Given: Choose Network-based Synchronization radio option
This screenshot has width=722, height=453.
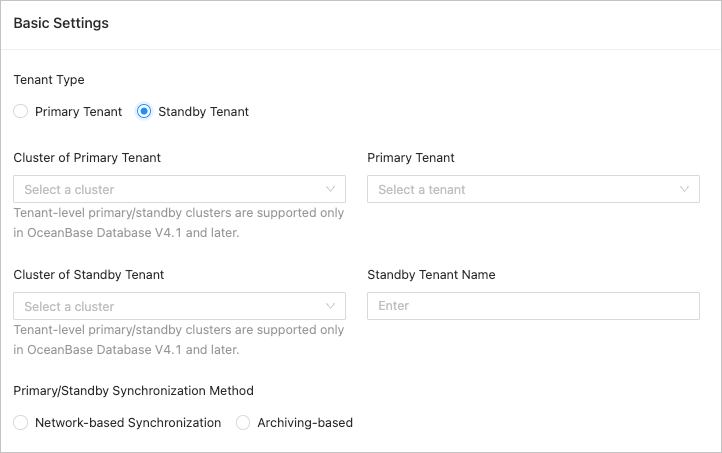Looking at the screenshot, I should [21, 423].
